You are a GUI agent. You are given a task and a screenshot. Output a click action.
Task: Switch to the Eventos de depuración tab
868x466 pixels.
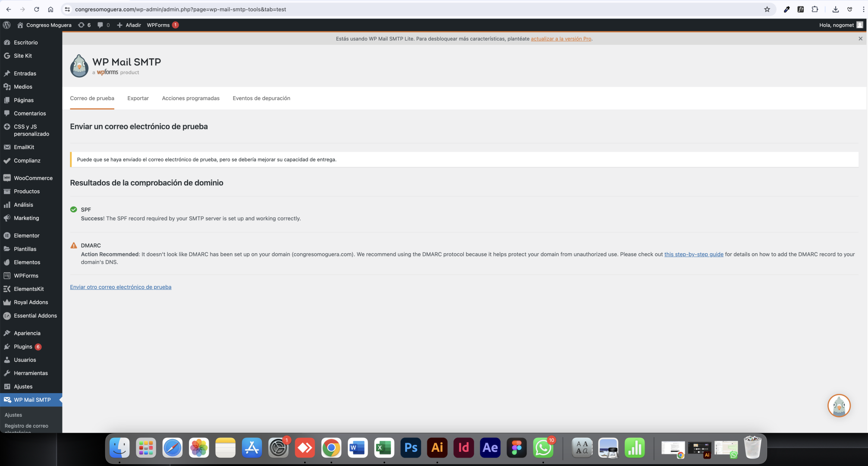[x=261, y=98]
